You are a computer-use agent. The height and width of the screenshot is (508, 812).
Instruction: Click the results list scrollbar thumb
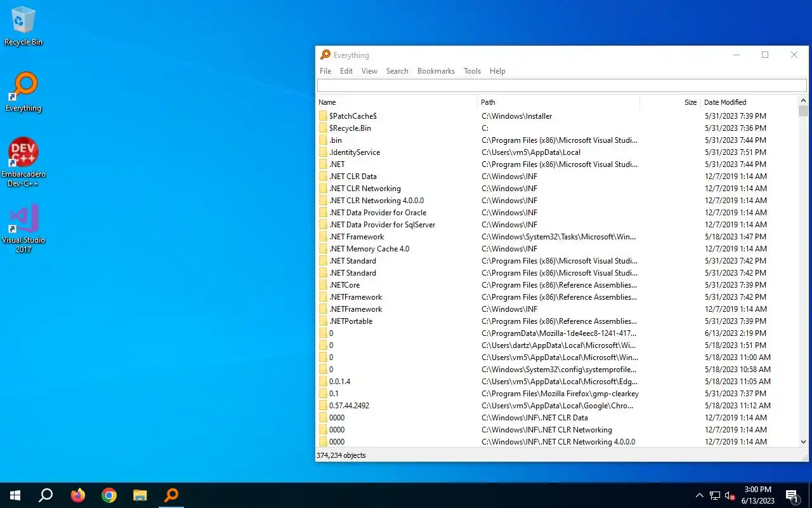pos(804,111)
